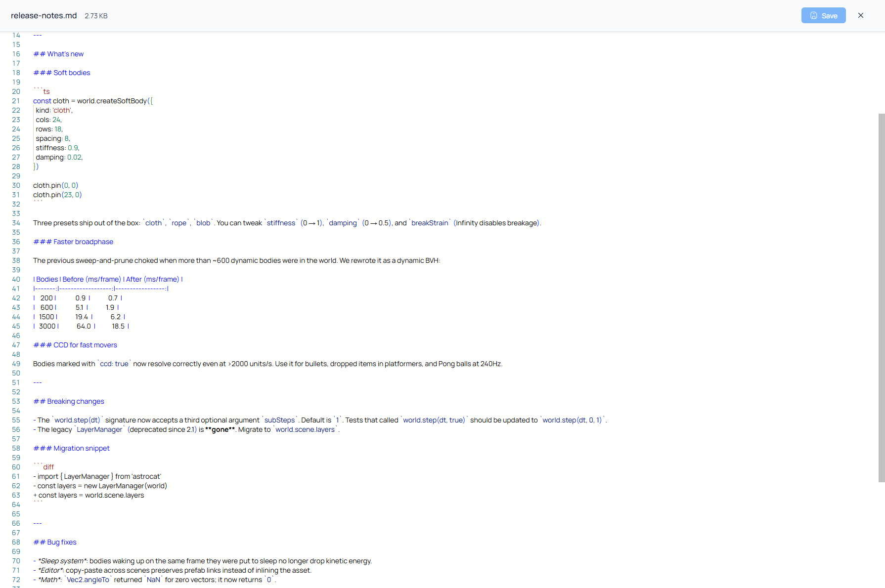Click the '```diff' code fence line
The height and width of the screenshot is (588, 885).
(44, 467)
